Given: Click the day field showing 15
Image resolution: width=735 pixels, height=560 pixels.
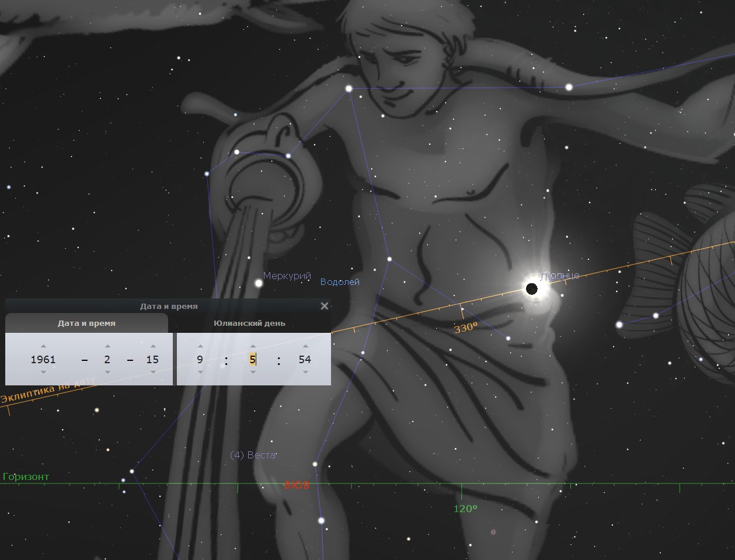Looking at the screenshot, I should (153, 359).
